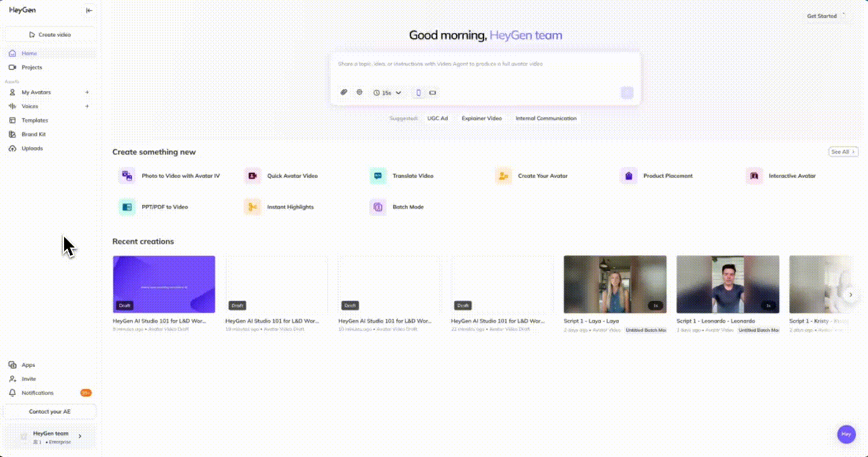This screenshot has width=868, height=457.
Task: Click See All for creation options
Action: click(843, 152)
